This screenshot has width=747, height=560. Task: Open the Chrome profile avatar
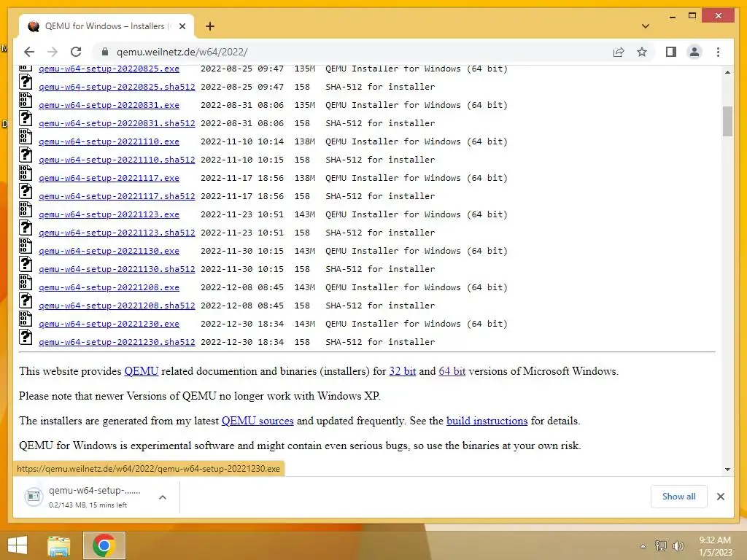pyautogui.click(x=694, y=52)
